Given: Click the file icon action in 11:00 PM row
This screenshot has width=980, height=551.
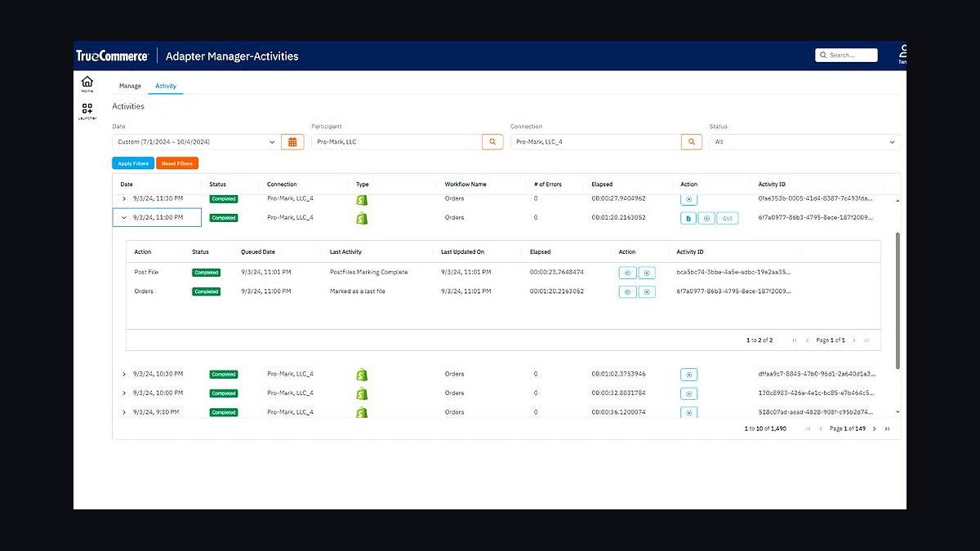Looking at the screenshot, I should [x=688, y=218].
